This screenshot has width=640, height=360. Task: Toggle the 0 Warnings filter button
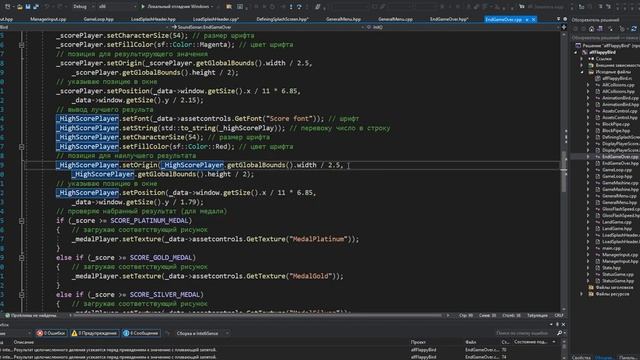(x=95, y=333)
